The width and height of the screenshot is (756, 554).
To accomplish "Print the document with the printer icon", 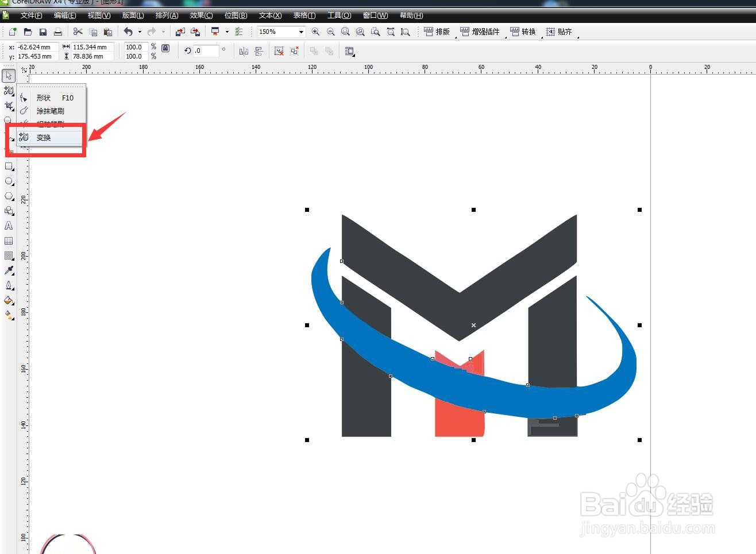I will coord(57,32).
